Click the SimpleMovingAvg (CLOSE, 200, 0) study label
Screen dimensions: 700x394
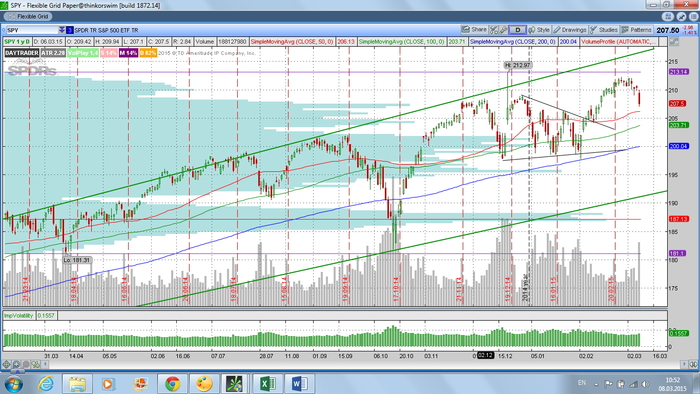512,41
